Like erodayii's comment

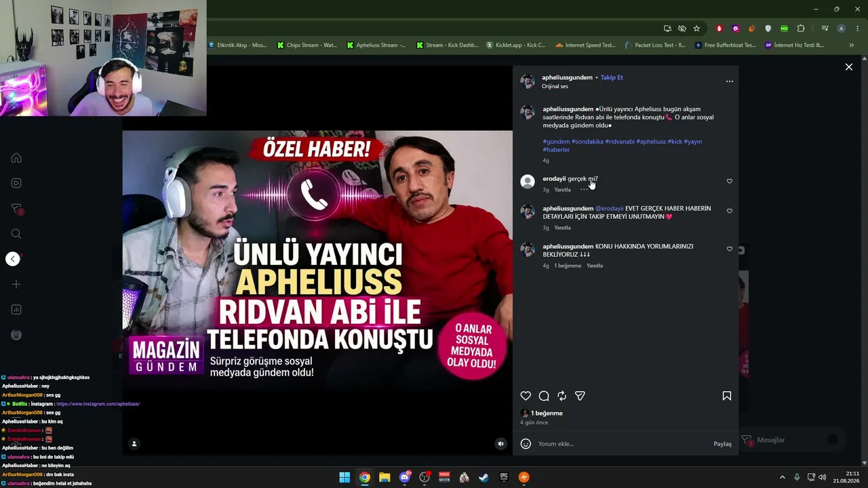pyautogui.click(x=730, y=181)
